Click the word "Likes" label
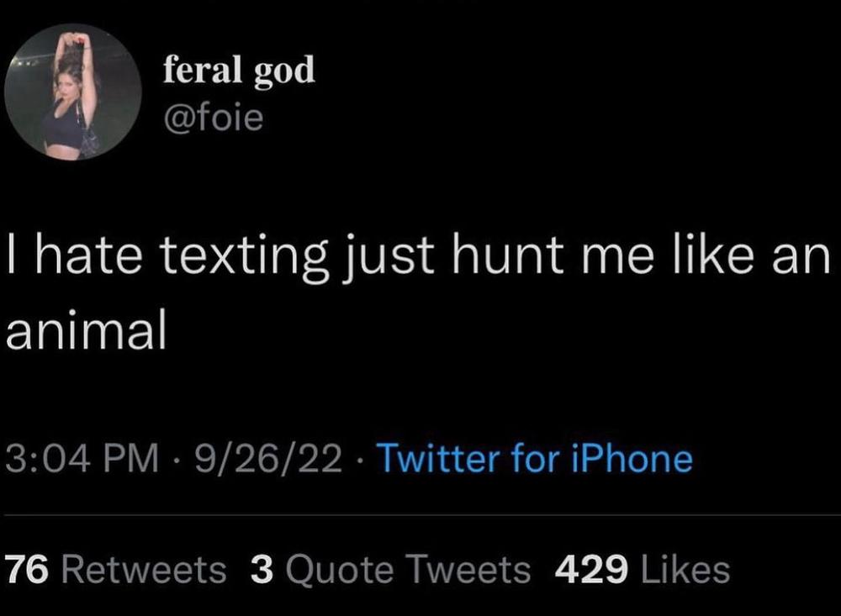Screen dimensions: 841x616 [x=685, y=570]
